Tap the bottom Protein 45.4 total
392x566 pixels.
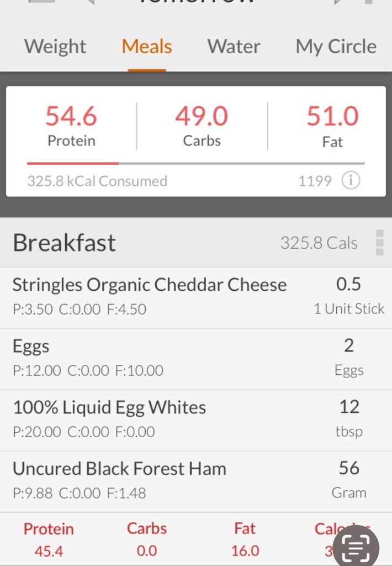pos(49,539)
